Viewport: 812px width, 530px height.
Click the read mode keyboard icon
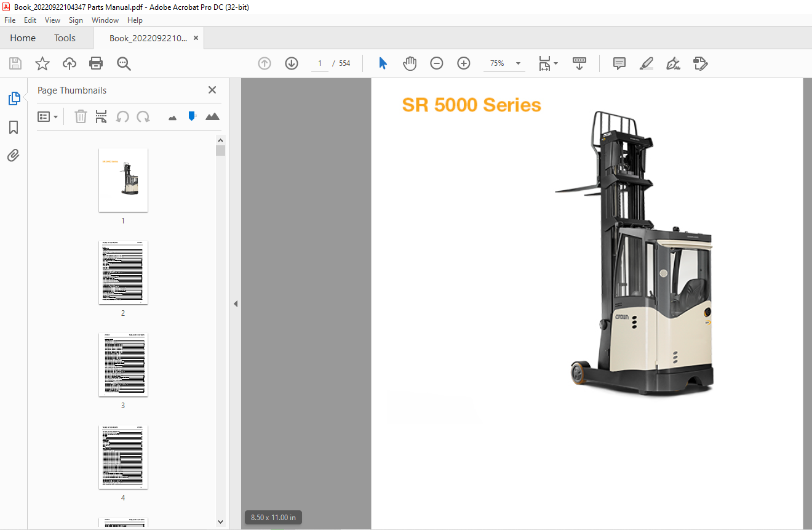coord(579,63)
